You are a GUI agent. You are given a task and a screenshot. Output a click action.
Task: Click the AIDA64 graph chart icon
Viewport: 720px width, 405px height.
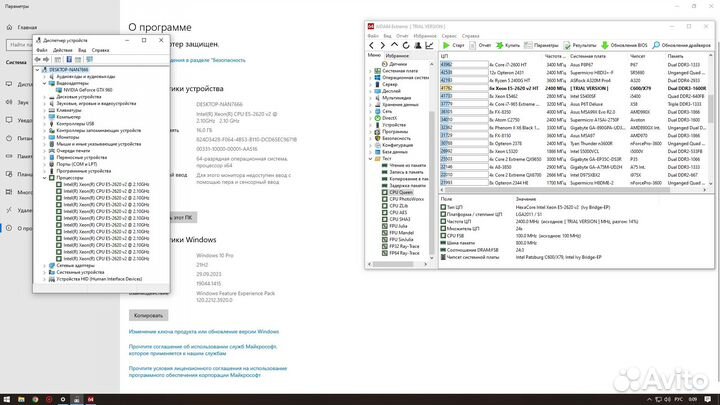point(429,45)
